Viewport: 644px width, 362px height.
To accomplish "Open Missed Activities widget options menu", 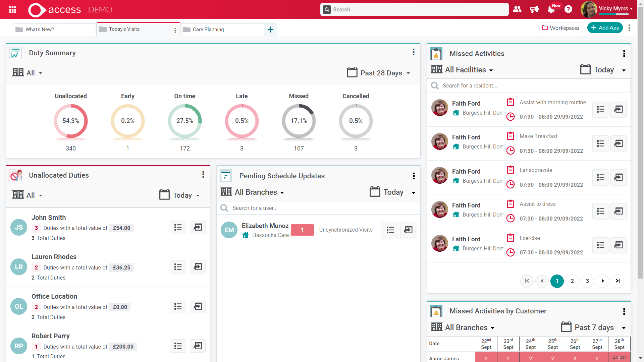I will 624,54.
